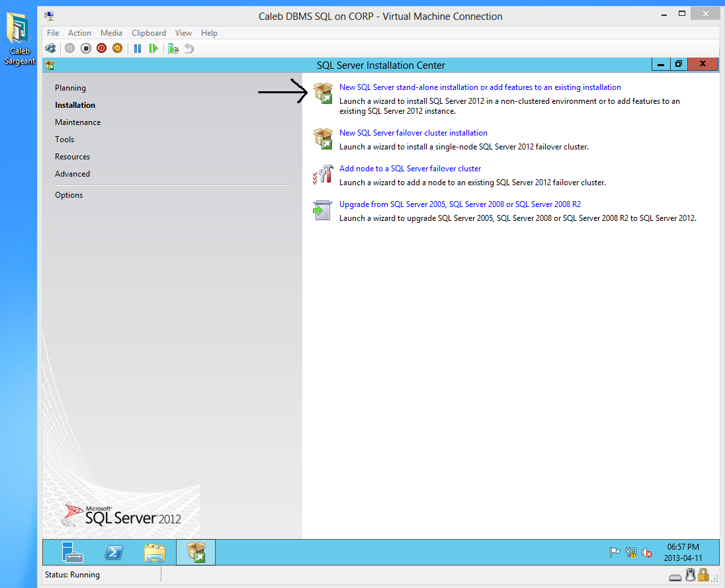Viewport: 725px width, 588px height.
Task: Click the Upgrade from SQL Server 2005 link
Action: click(x=460, y=204)
